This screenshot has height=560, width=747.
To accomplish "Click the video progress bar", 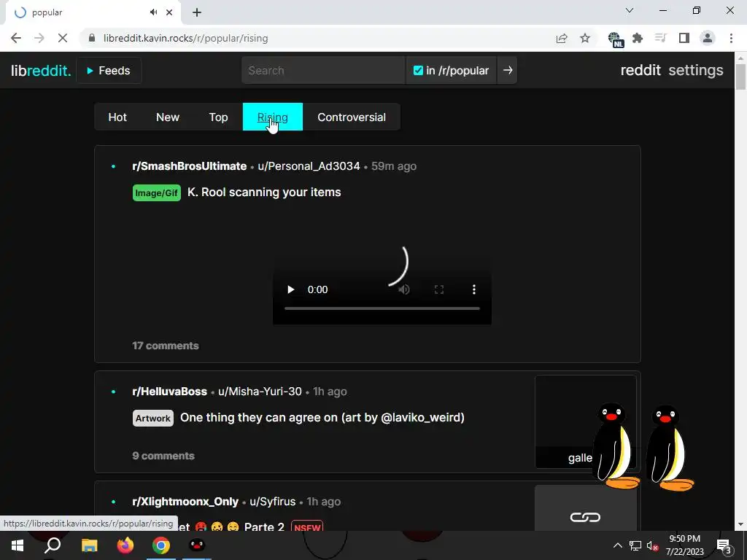I will (x=382, y=308).
